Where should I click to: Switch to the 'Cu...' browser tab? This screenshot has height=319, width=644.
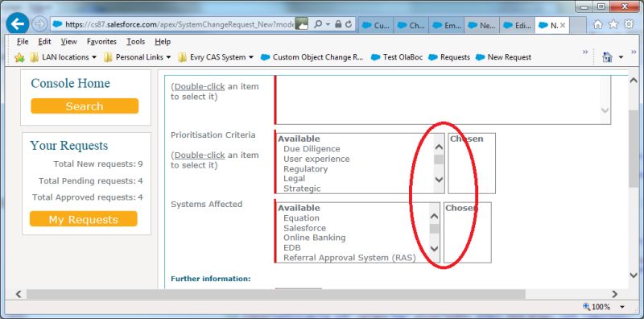click(x=376, y=25)
